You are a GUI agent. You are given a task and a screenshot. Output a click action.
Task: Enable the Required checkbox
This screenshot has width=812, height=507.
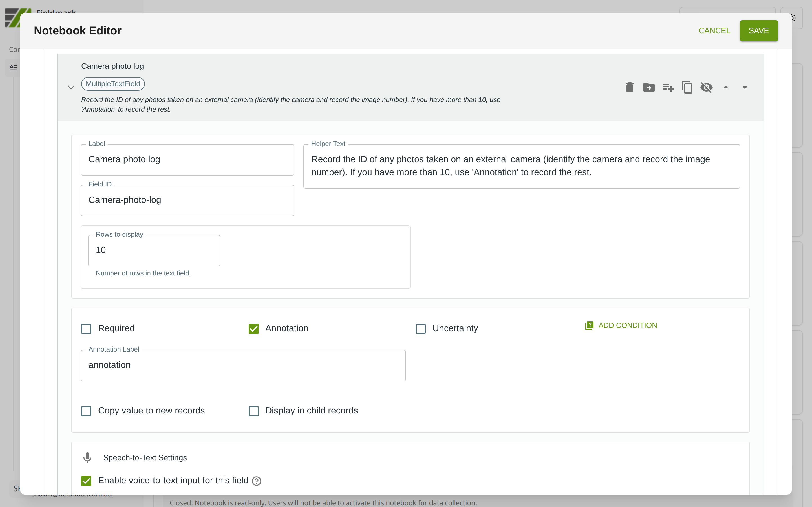pos(86,329)
